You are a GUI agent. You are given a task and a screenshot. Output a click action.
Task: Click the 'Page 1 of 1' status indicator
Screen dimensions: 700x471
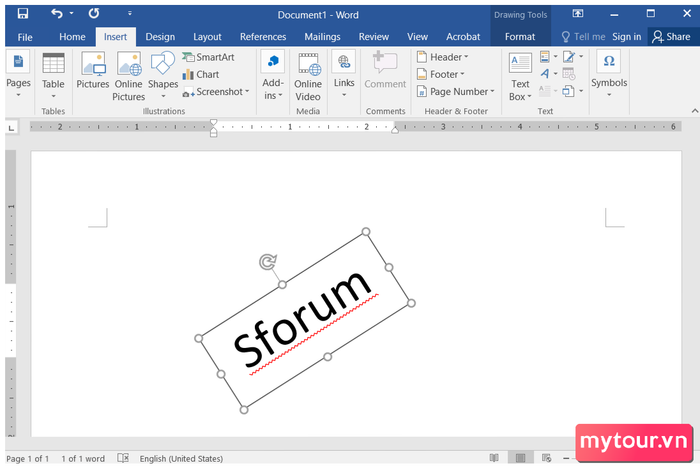pyautogui.click(x=28, y=458)
